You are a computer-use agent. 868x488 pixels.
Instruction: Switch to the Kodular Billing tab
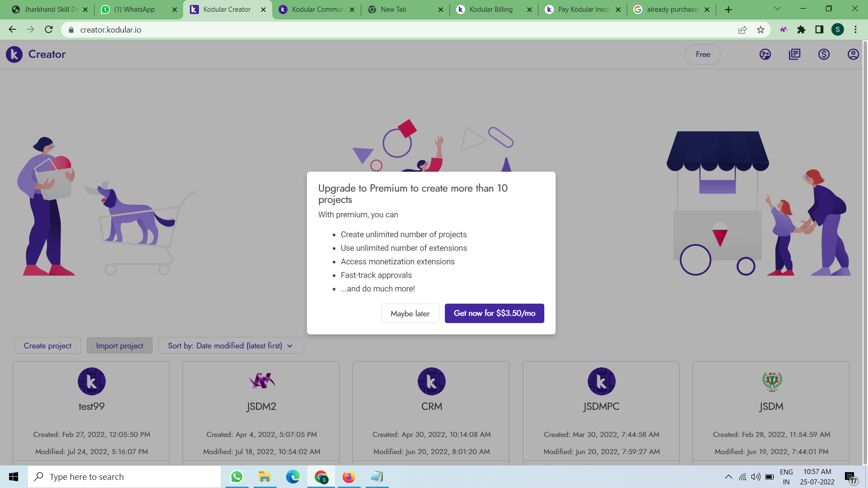[491, 9]
